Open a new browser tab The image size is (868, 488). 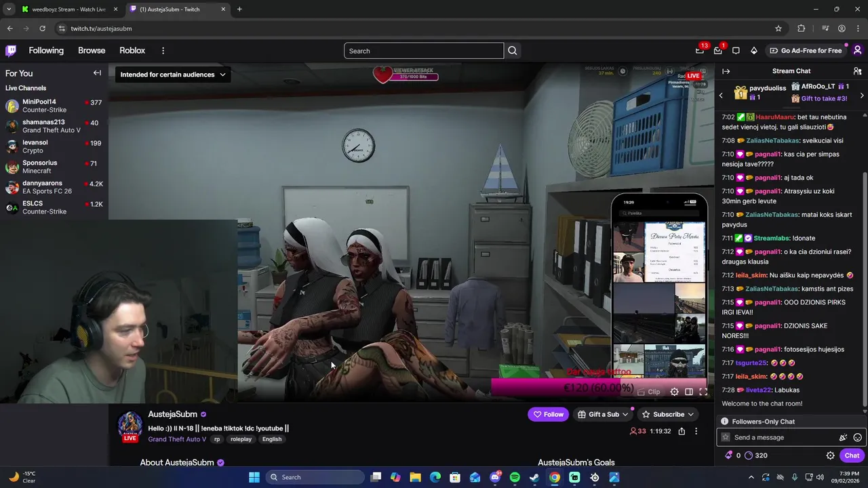239,9
